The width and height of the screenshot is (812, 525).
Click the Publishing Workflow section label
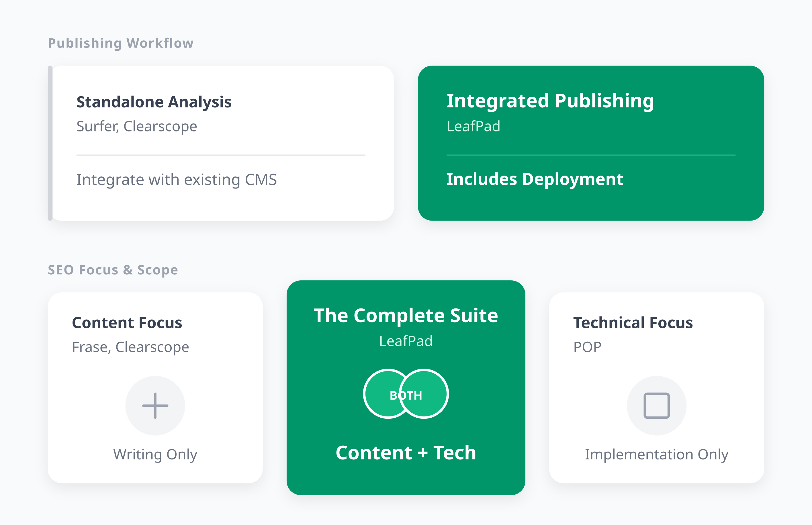[x=121, y=43]
